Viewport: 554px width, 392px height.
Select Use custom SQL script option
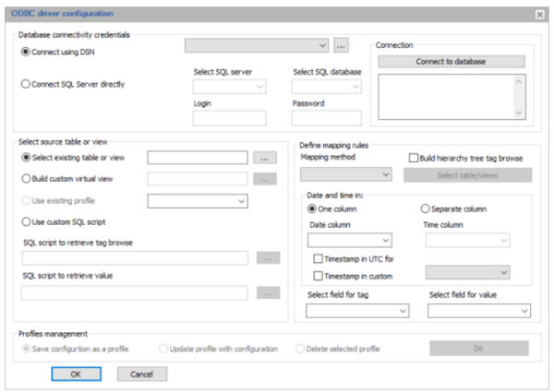pyautogui.click(x=27, y=221)
